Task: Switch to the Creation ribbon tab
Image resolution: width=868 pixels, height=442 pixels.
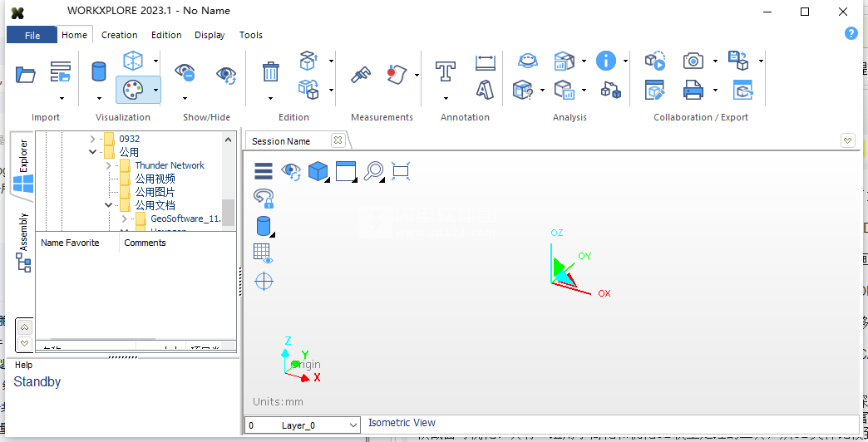Action: coord(119,35)
